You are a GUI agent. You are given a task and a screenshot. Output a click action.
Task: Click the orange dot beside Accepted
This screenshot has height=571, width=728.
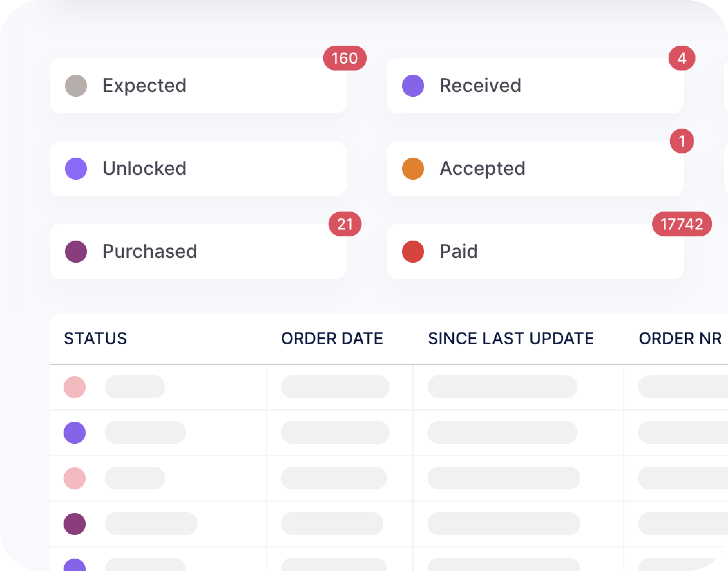pos(413,169)
